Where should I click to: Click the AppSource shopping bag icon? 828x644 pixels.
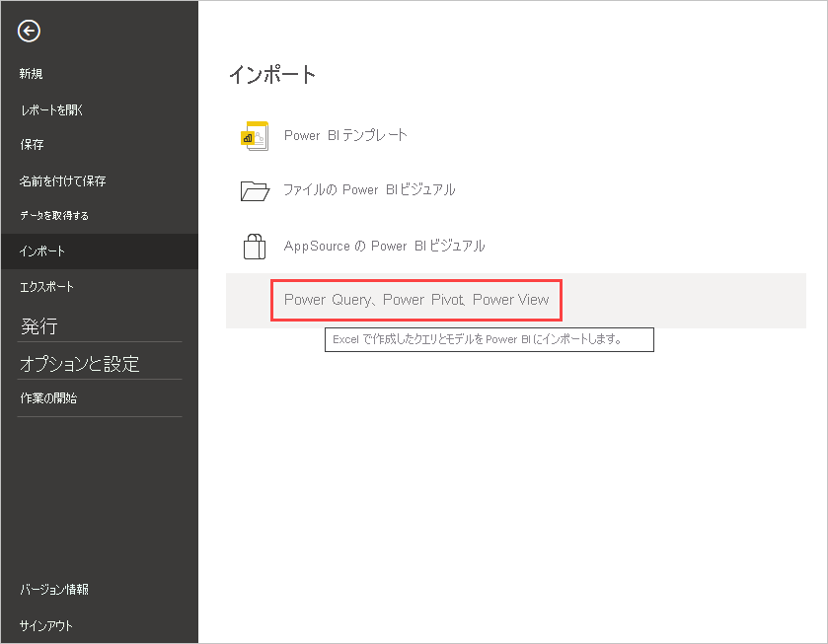point(254,246)
